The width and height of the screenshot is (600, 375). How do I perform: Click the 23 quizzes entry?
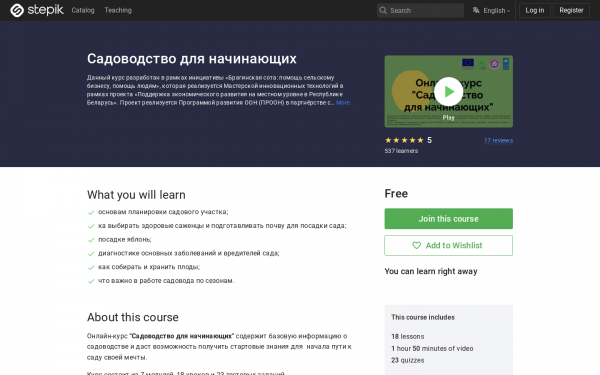(408, 360)
